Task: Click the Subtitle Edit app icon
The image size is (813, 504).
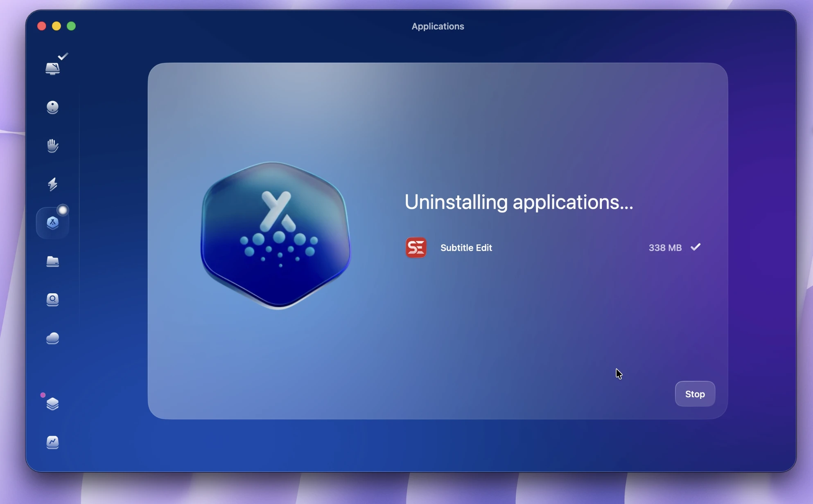Action: tap(416, 248)
